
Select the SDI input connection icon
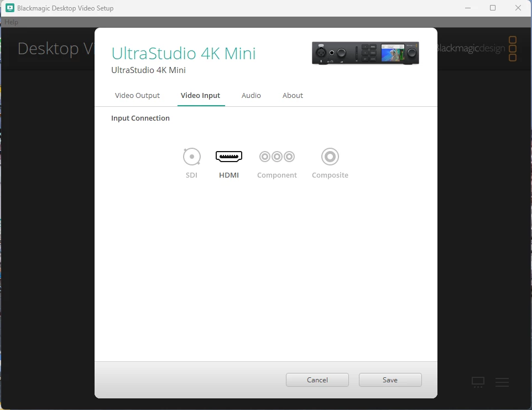click(x=192, y=157)
